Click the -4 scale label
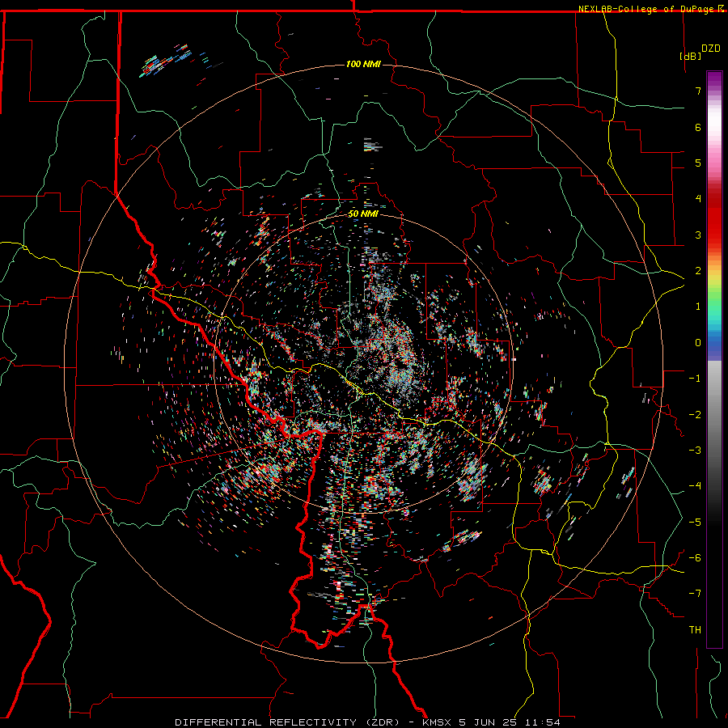 695,486
